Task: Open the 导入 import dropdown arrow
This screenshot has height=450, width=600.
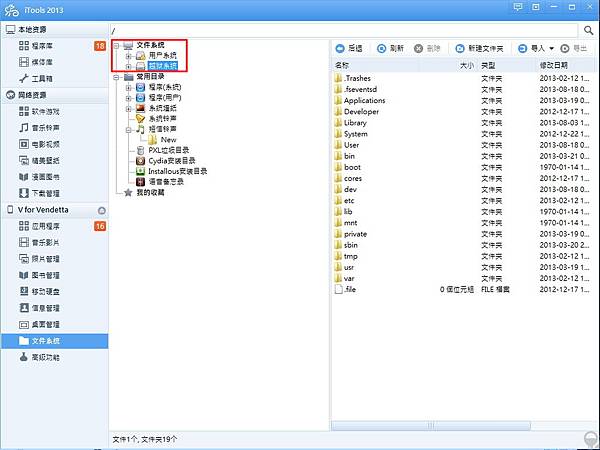Action: pyautogui.click(x=551, y=49)
